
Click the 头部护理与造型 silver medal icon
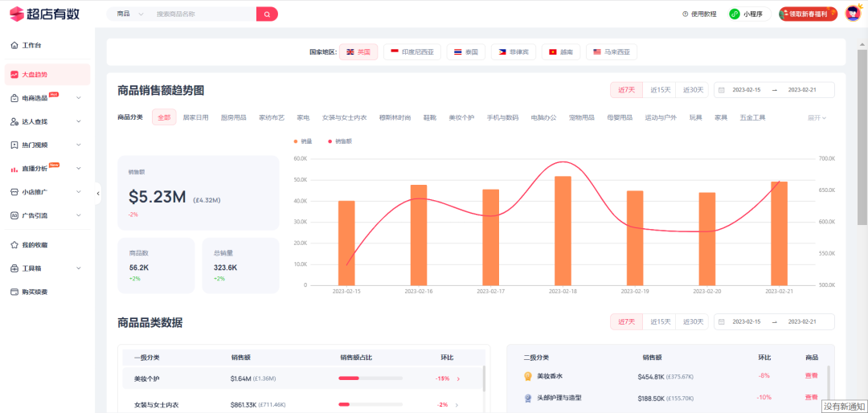pos(527,398)
